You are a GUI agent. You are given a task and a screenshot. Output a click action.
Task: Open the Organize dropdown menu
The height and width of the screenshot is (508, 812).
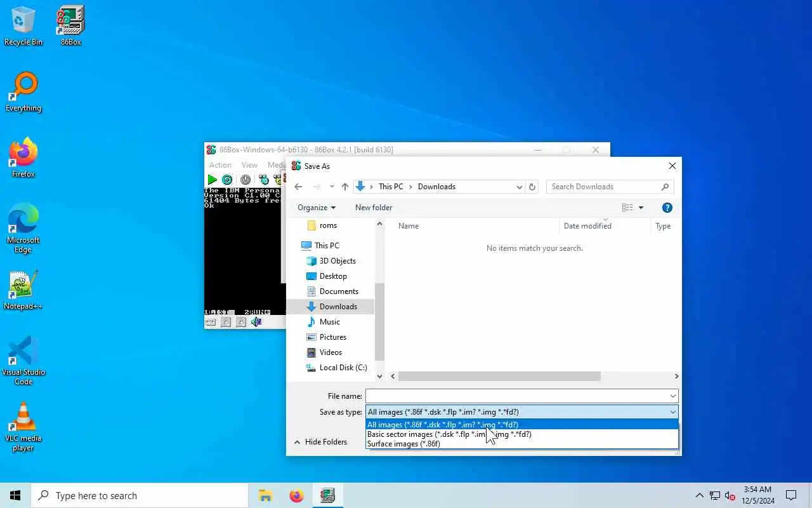[317, 208]
